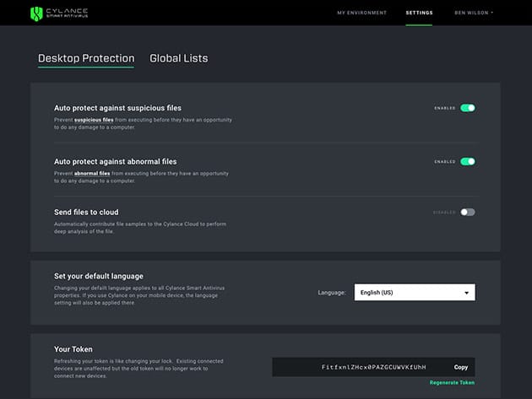The image size is (532, 399).
Task: Click the Cylance Smart Antivirus wordmark
Action: tap(66, 13)
